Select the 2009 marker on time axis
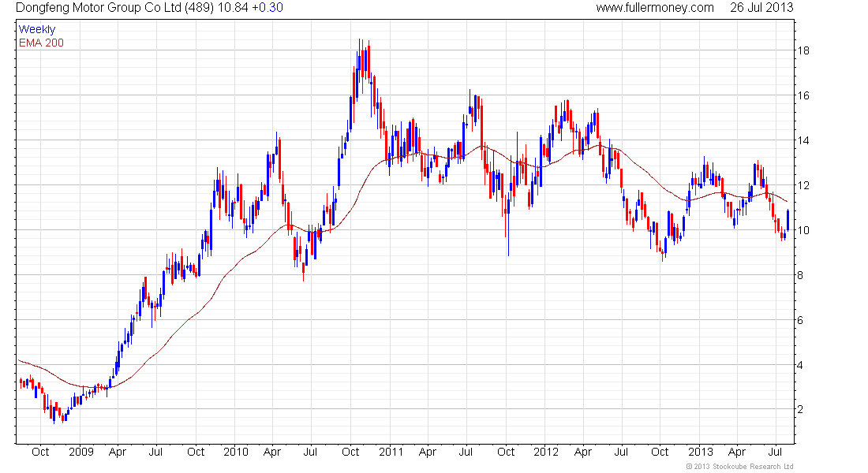Image resolution: width=868 pixels, height=473 pixels. [81, 452]
